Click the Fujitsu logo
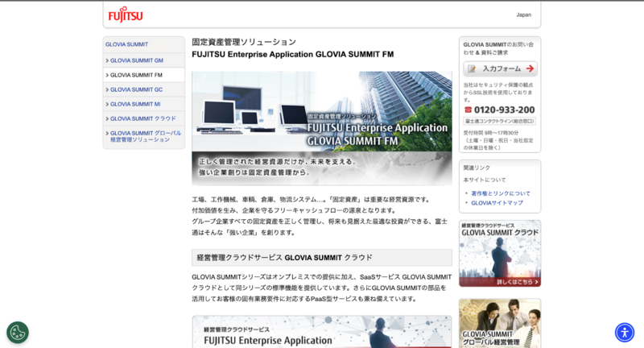Viewport: 644px width, 348px height. tap(126, 14)
